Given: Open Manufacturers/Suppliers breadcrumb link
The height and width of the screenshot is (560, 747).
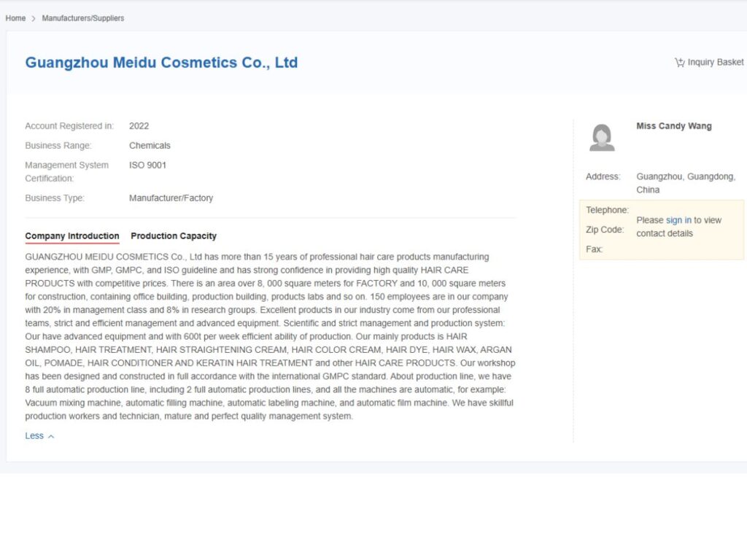Looking at the screenshot, I should [x=83, y=18].
